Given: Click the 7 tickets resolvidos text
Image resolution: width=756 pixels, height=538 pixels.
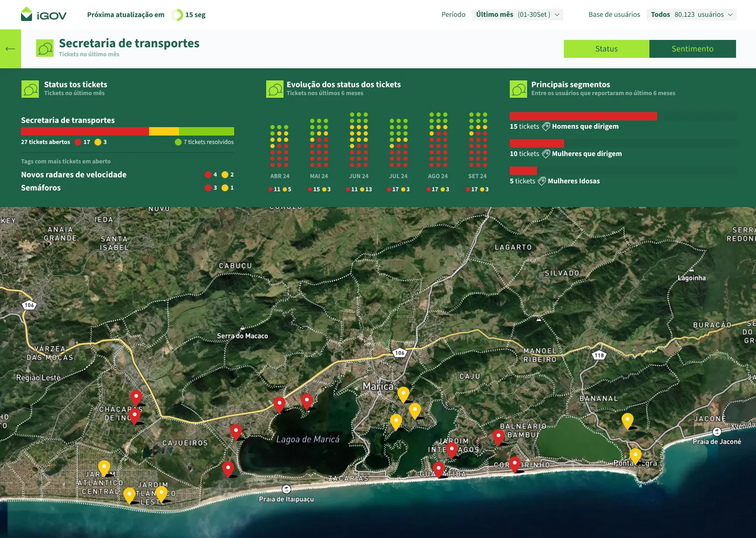Looking at the screenshot, I should tap(209, 142).
